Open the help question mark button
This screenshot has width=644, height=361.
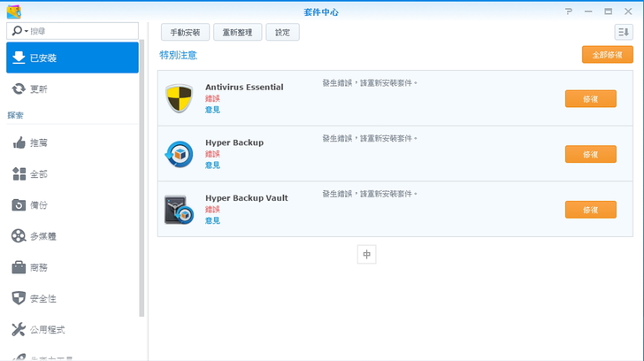[569, 12]
